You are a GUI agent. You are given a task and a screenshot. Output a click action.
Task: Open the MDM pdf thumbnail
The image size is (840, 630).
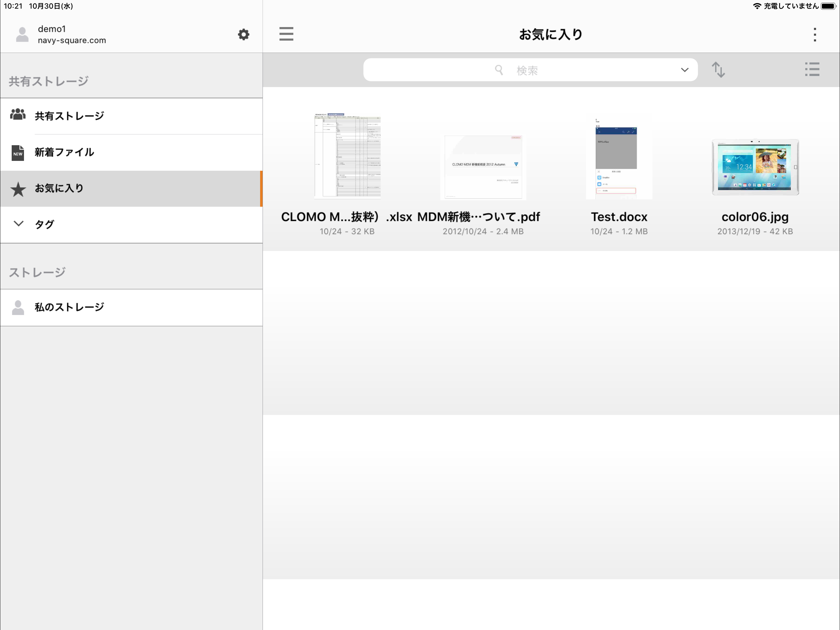[x=483, y=167]
